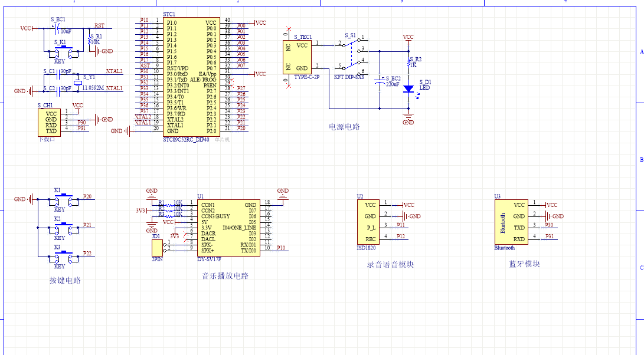This screenshot has width=644, height=355.
Task: Select the 音乐播放电路 text label
Action: 225,275
